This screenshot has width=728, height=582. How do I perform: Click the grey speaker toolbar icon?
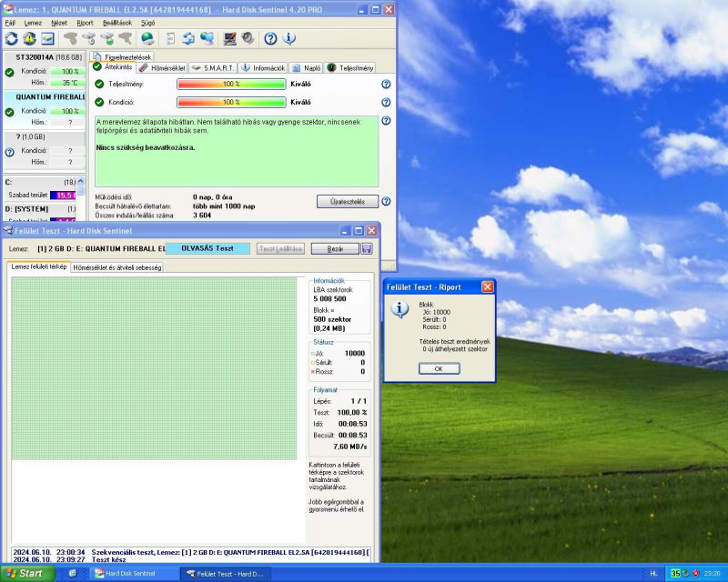248,38
